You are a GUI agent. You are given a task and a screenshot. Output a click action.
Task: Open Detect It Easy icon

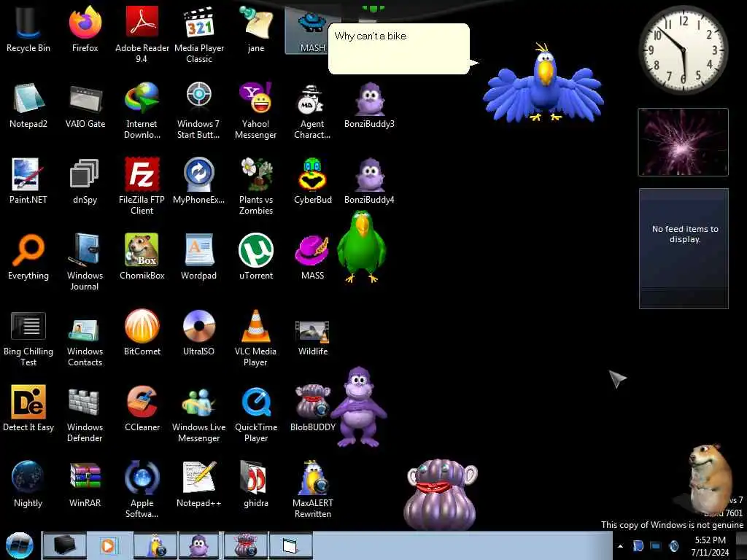click(x=28, y=408)
